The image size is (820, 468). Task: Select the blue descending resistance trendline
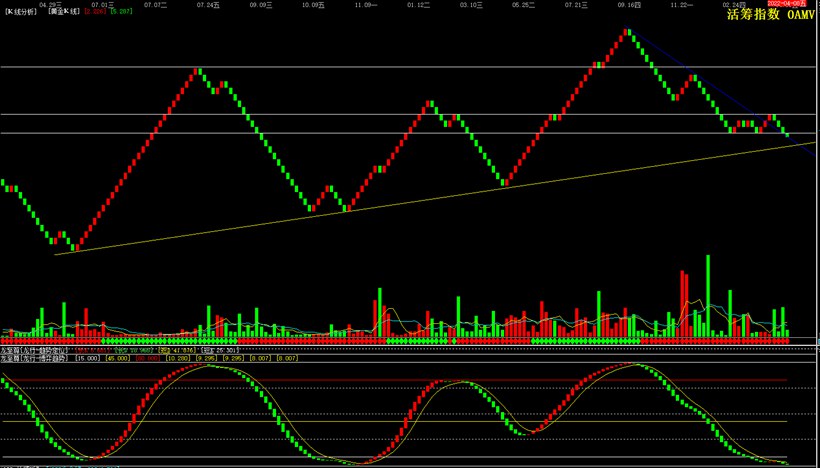(722, 93)
